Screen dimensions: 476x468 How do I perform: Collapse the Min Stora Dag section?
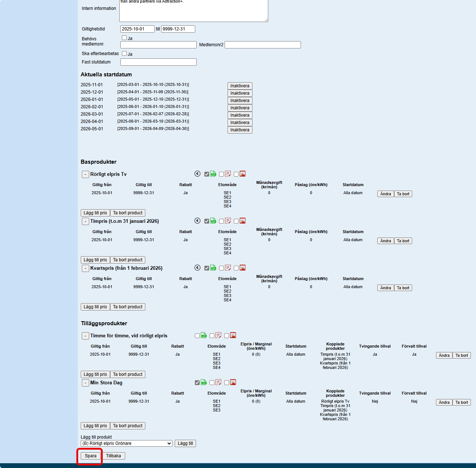tap(85, 383)
